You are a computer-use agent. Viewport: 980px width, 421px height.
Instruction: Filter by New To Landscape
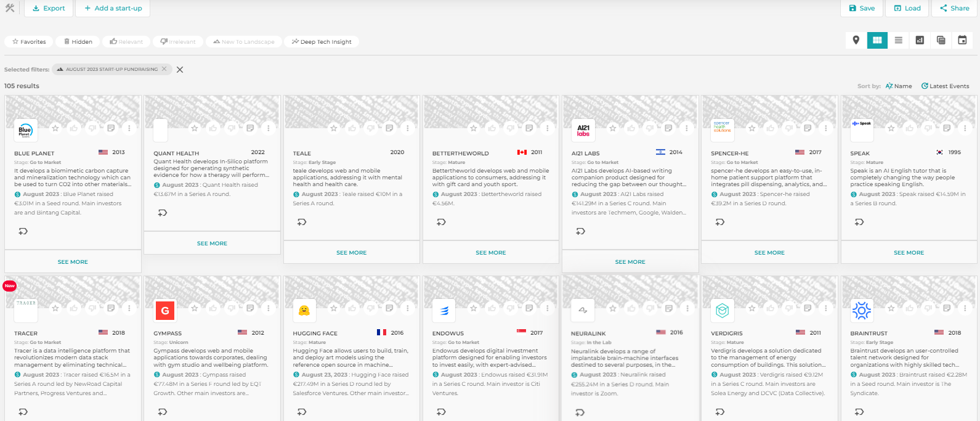click(x=244, y=42)
